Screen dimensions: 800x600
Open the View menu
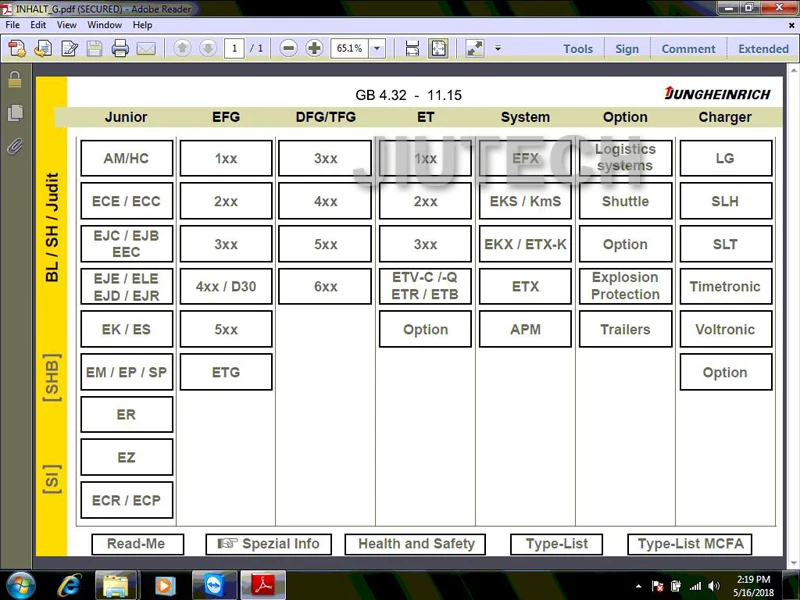click(66, 24)
